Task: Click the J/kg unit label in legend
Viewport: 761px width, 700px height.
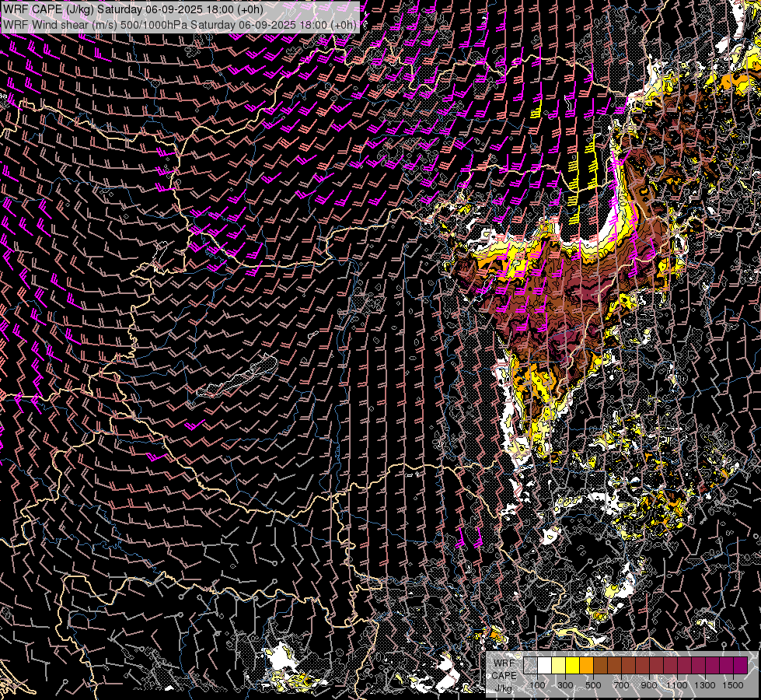Action: 503,688
